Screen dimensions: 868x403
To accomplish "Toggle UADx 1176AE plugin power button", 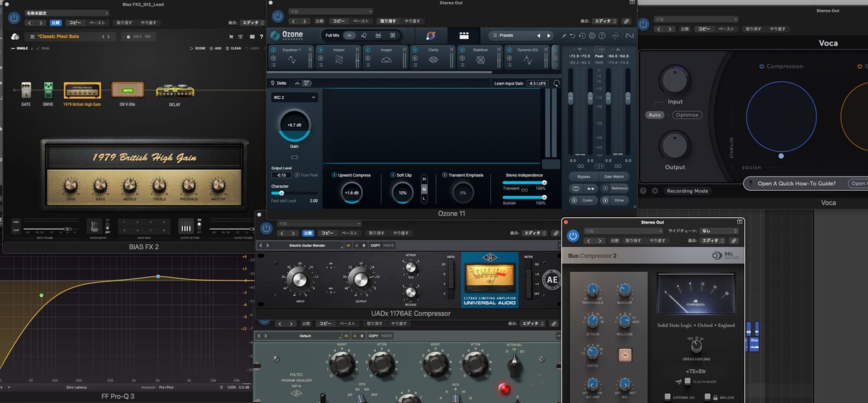I will (x=266, y=228).
